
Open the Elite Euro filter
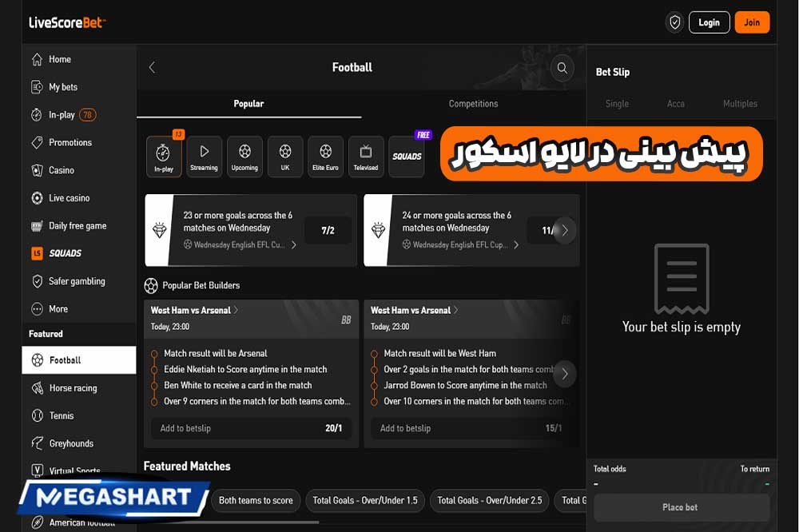tap(325, 156)
